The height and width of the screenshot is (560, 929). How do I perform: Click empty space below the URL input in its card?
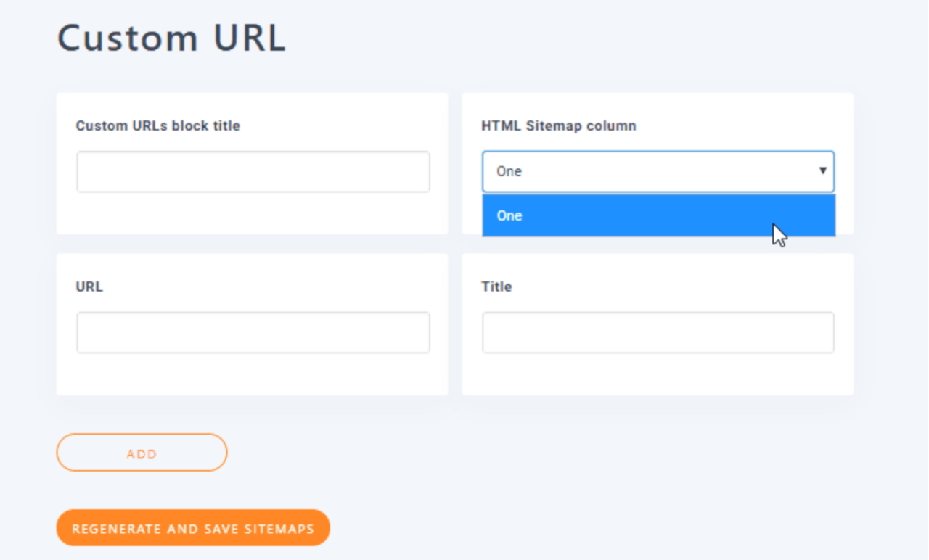pos(253,375)
